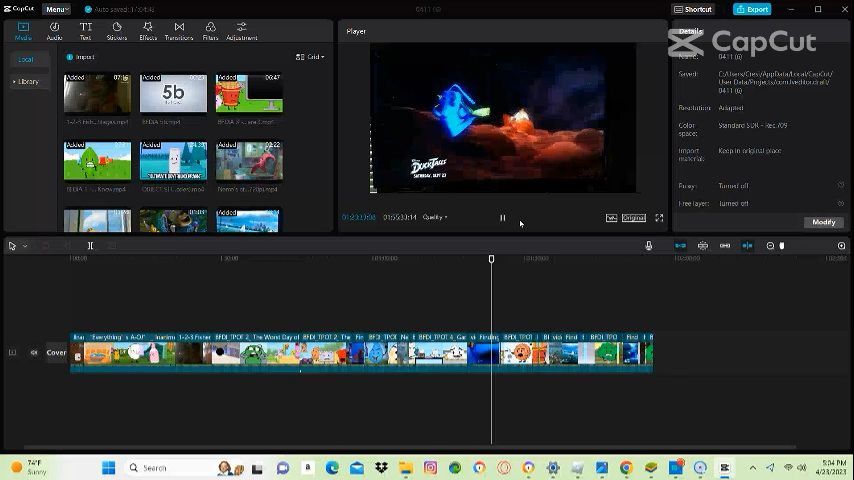854x480 pixels.
Task: Open Instagram from taskbar
Action: coord(430,467)
